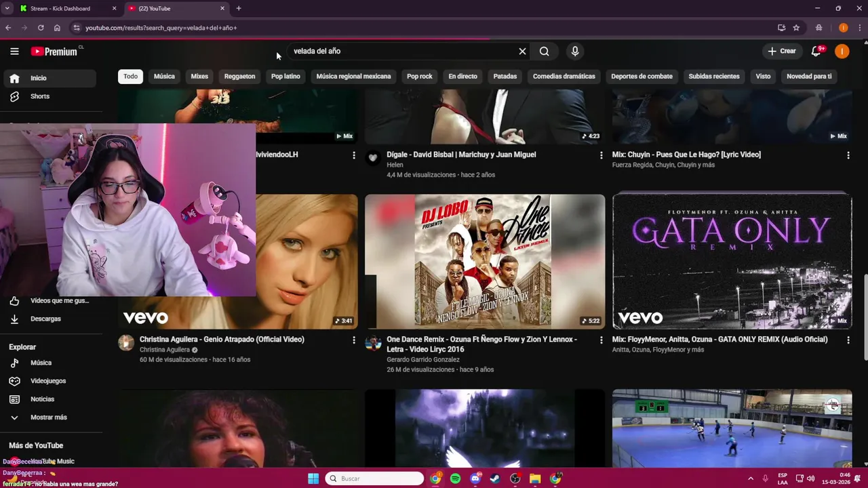Select the Todo filter chip
Viewport: 868px width, 488px height.
point(130,76)
